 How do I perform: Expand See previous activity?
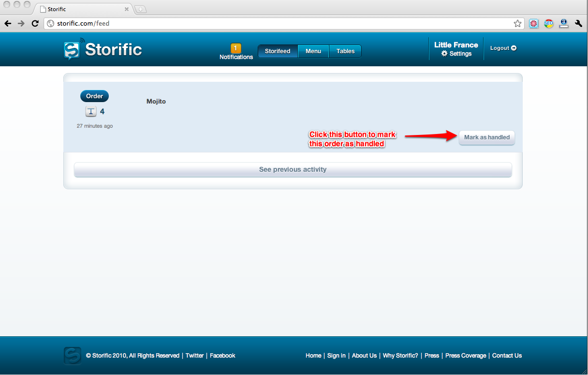(293, 170)
